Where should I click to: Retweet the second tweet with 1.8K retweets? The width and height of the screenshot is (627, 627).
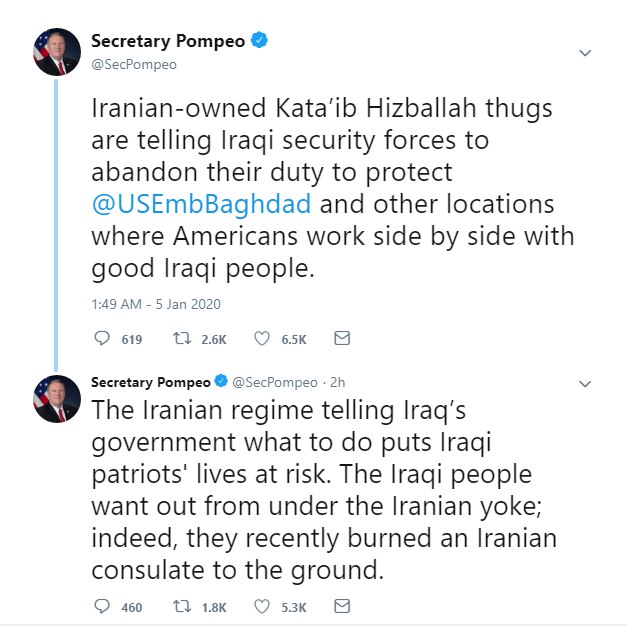point(183,606)
